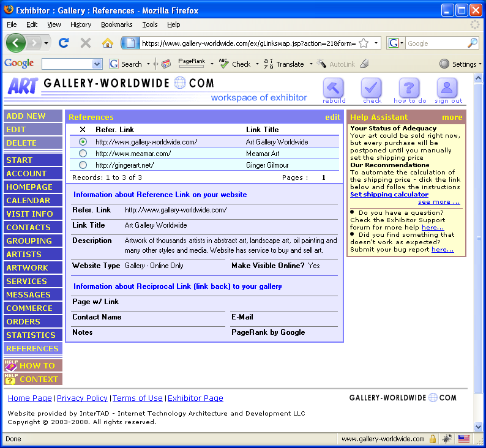Viewport: 486px width, 448px height.
Task: Select the gallery-worldwide.com reference radio button
Action: tap(83, 142)
